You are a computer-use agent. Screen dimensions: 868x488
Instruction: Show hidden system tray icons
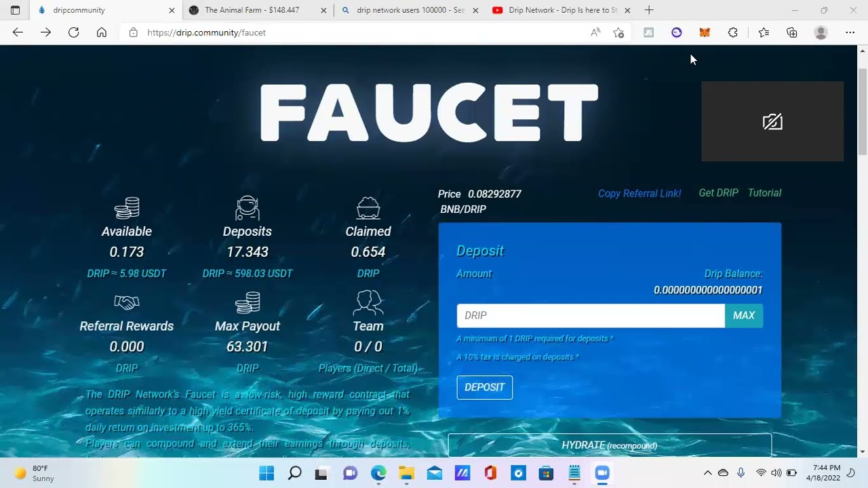[x=707, y=473]
